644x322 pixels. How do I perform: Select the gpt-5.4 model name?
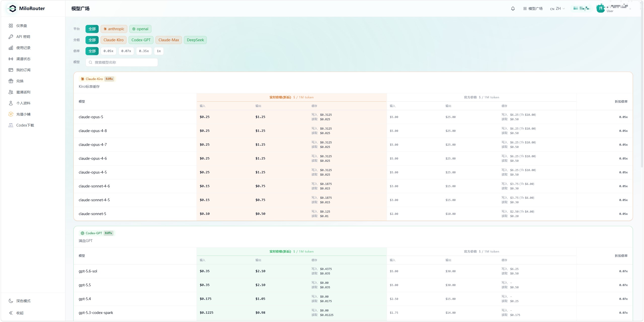coord(85,299)
